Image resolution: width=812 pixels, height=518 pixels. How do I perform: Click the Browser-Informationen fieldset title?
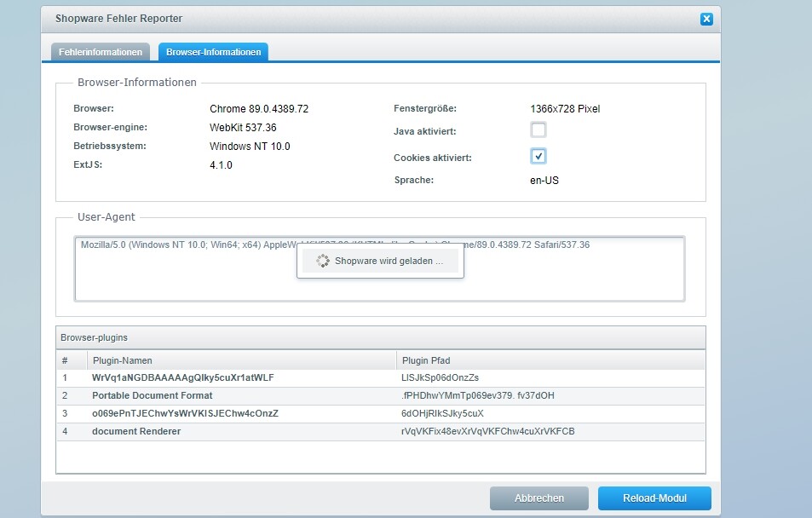[x=136, y=83]
